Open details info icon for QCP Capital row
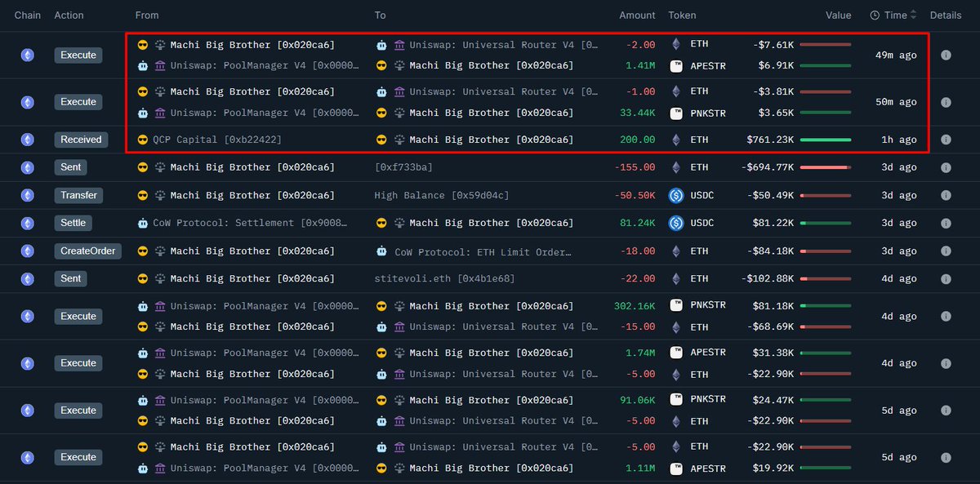 (946, 140)
